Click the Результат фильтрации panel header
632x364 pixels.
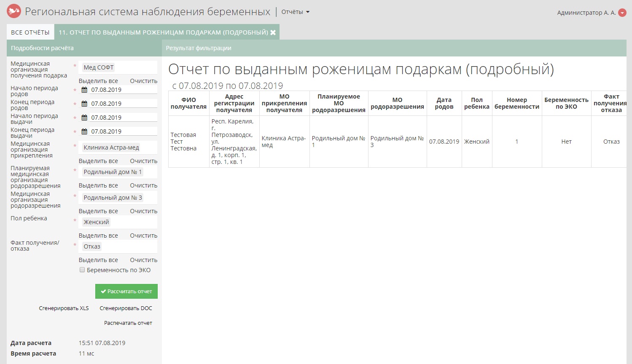click(394, 48)
